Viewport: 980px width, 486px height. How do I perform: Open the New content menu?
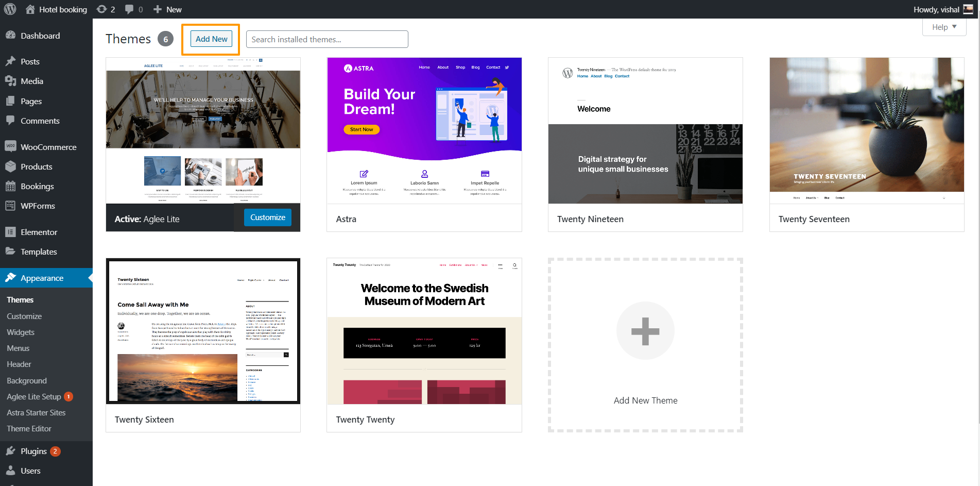click(167, 9)
